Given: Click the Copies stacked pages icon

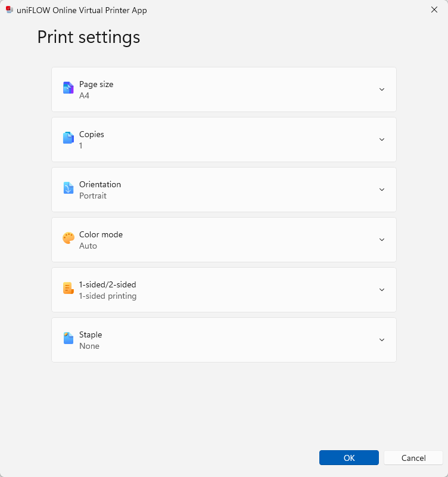Looking at the screenshot, I should pos(68,138).
